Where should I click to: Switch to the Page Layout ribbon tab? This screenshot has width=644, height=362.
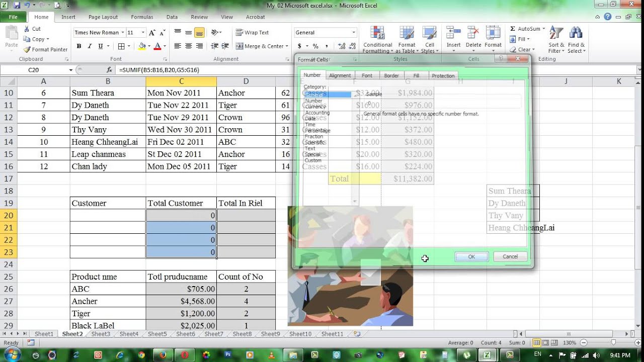click(103, 17)
